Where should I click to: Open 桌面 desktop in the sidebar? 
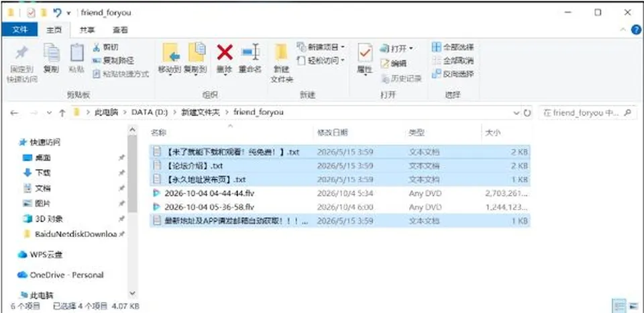pyautogui.click(x=37, y=158)
